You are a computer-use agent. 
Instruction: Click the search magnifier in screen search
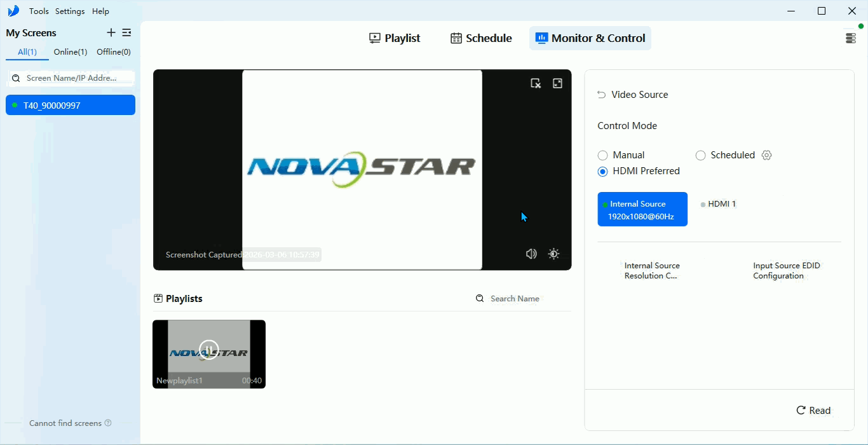(17, 78)
